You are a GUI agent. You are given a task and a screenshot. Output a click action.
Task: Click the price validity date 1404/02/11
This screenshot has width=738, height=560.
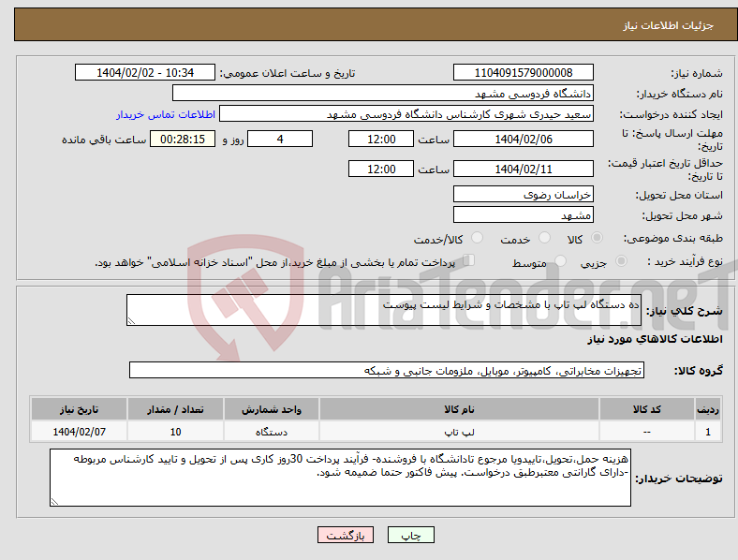524,169
